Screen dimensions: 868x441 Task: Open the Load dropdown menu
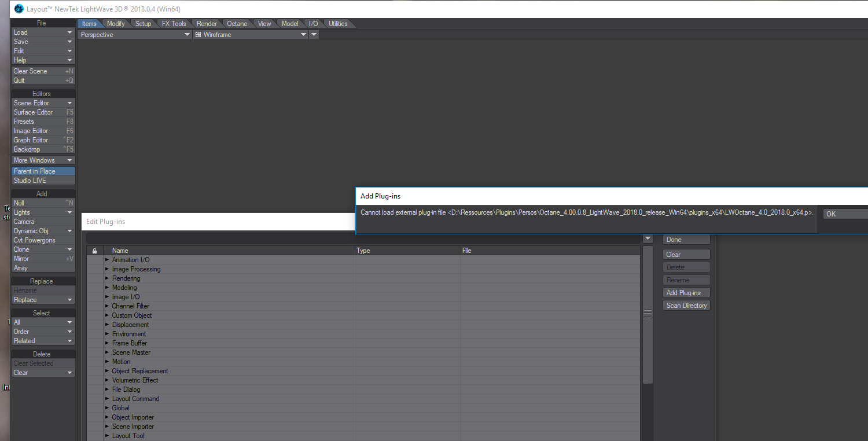(x=43, y=32)
